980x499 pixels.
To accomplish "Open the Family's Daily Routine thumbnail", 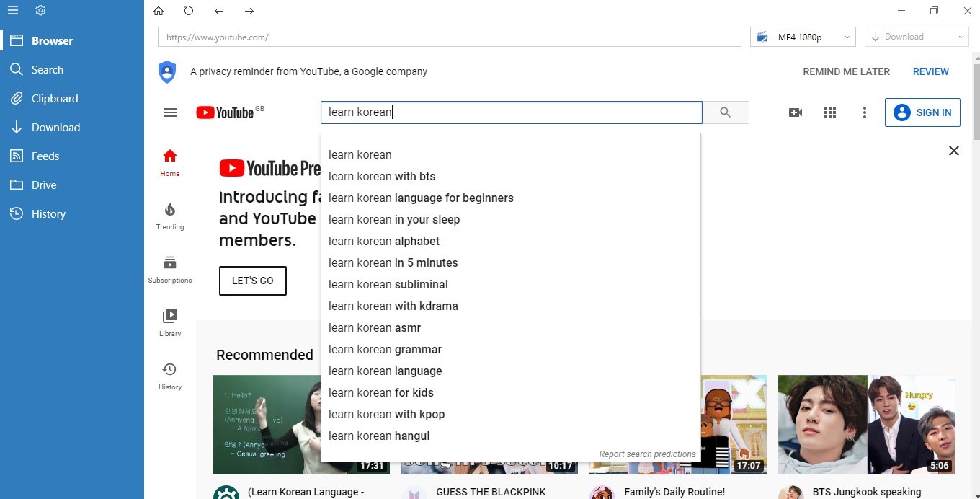I will point(733,424).
